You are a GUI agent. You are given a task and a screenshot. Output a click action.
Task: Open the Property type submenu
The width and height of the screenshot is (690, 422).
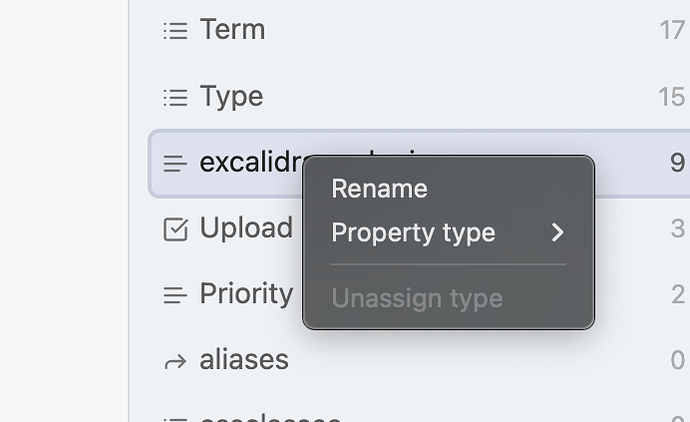448,232
